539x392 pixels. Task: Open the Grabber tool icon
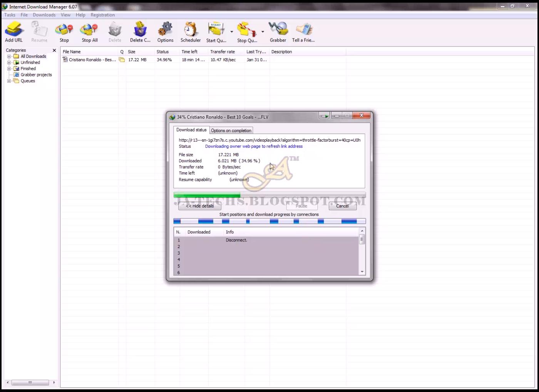[278, 29]
